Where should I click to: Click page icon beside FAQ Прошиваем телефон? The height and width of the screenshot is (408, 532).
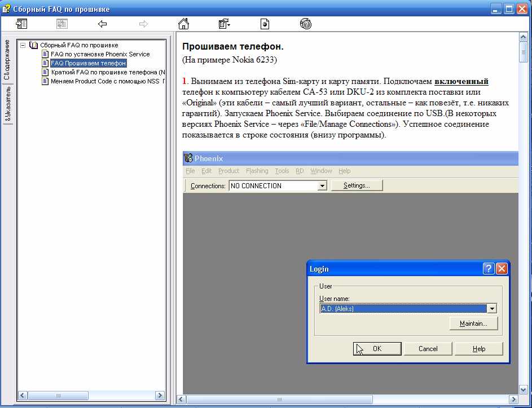(x=45, y=63)
